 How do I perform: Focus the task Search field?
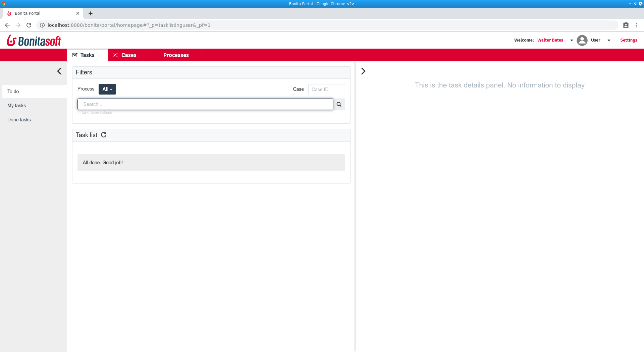(x=205, y=104)
